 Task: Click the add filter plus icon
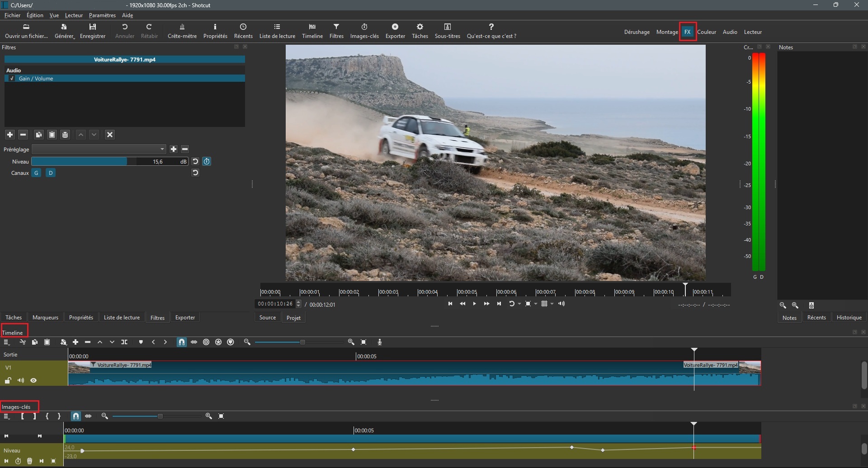tap(10, 135)
